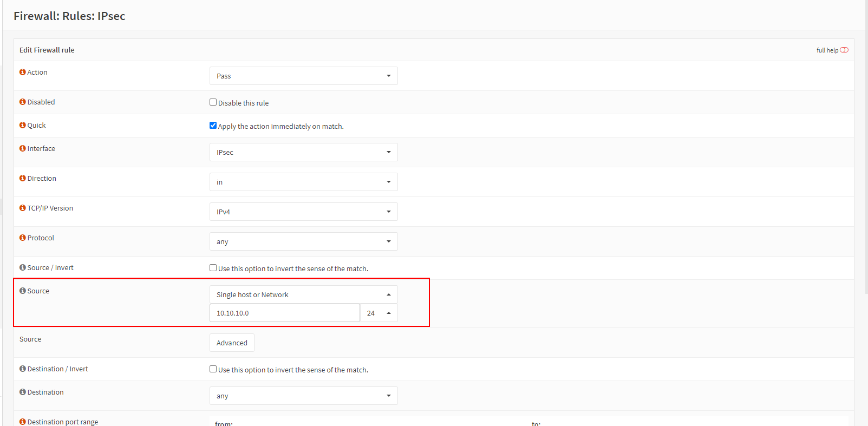The height and width of the screenshot is (426, 868).
Task: Toggle the full help switch
Action: click(844, 50)
